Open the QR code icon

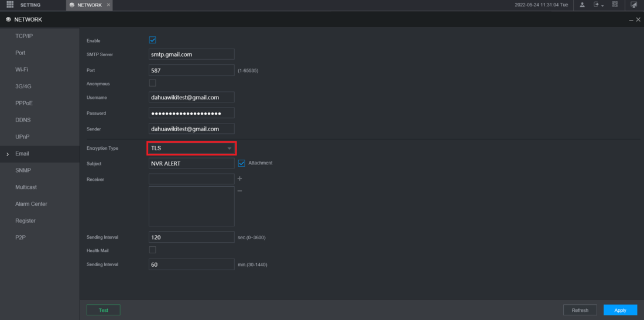click(615, 5)
